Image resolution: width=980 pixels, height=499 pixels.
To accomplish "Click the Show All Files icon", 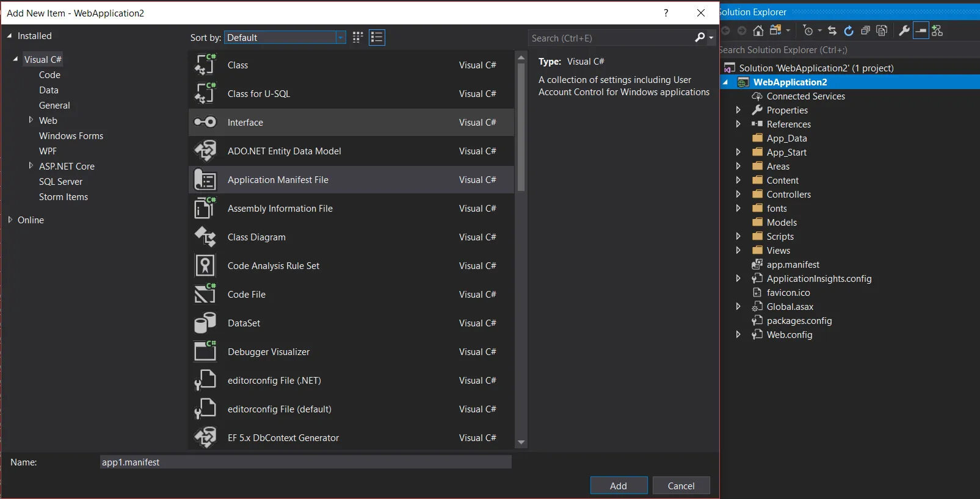I will click(882, 31).
